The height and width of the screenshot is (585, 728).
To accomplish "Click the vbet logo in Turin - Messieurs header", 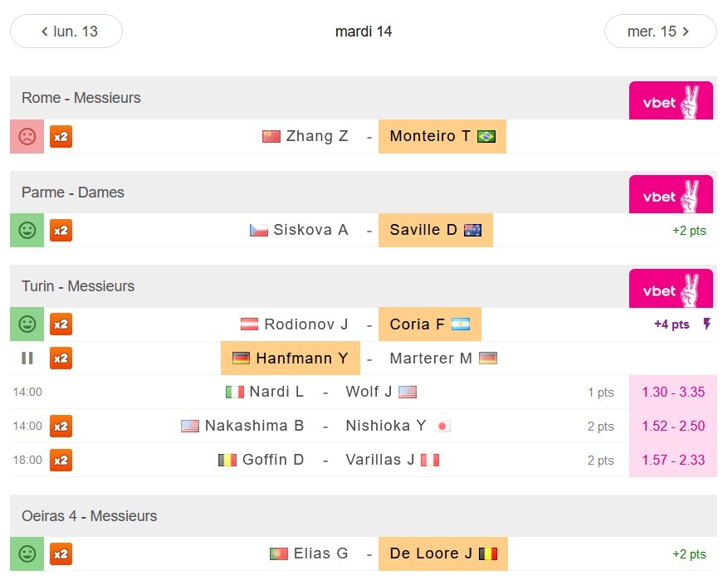I will pyautogui.click(x=671, y=288).
